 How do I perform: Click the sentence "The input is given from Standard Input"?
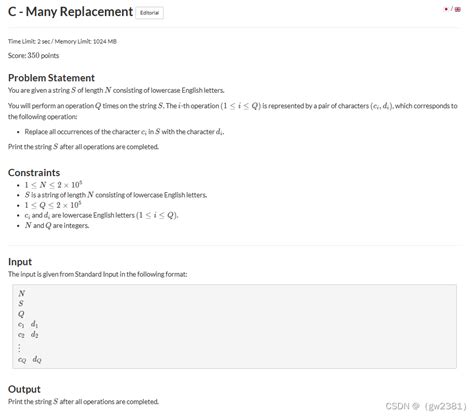pos(98,274)
